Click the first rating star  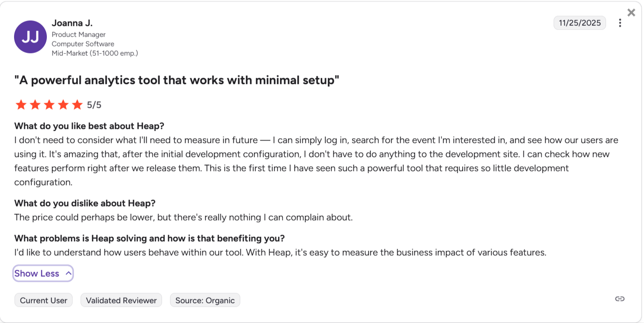(21, 105)
